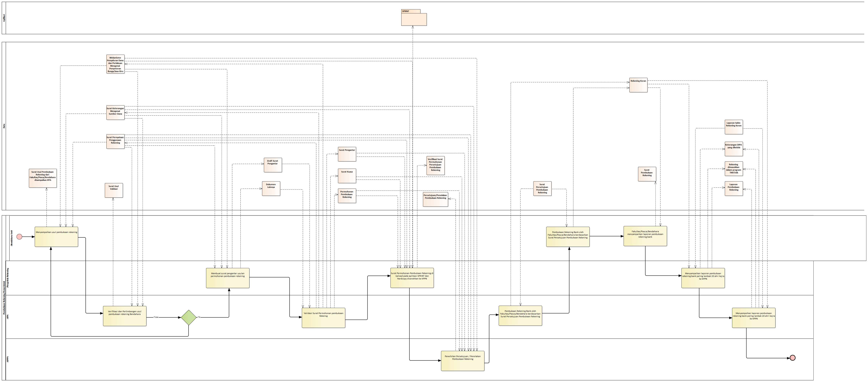Select the Rekening Koran data object
The height and width of the screenshot is (382, 868).
pyautogui.click(x=638, y=85)
